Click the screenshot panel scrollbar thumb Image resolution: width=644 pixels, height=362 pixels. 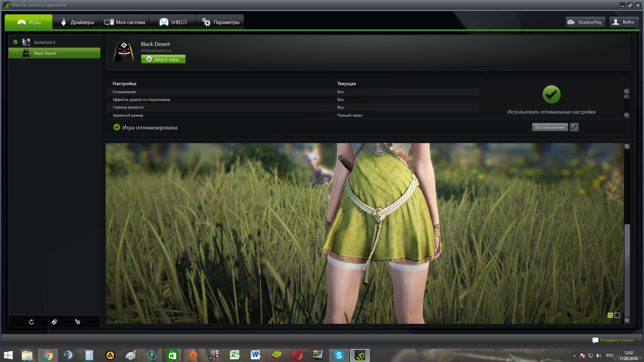coord(627,270)
